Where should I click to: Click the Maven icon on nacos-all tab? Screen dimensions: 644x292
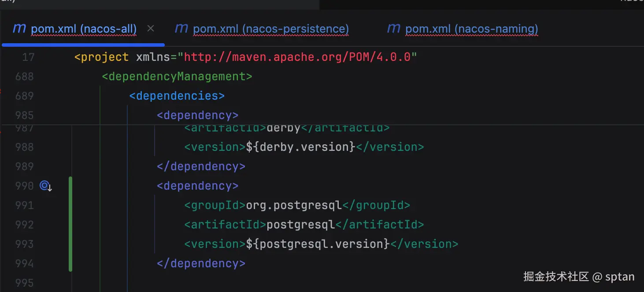click(19, 29)
